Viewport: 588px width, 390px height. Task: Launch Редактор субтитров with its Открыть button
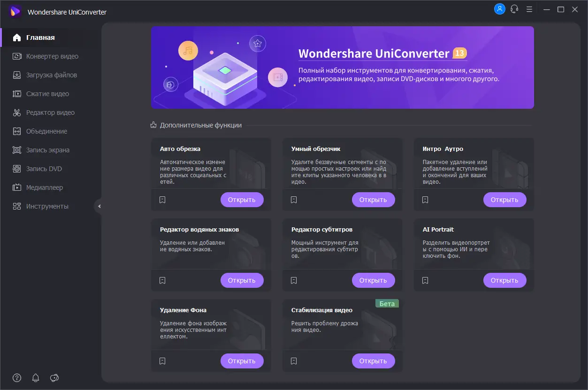coord(373,280)
